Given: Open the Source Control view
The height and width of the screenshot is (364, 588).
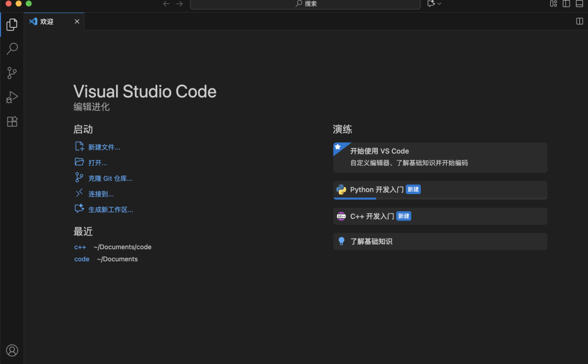Looking at the screenshot, I should (11, 73).
